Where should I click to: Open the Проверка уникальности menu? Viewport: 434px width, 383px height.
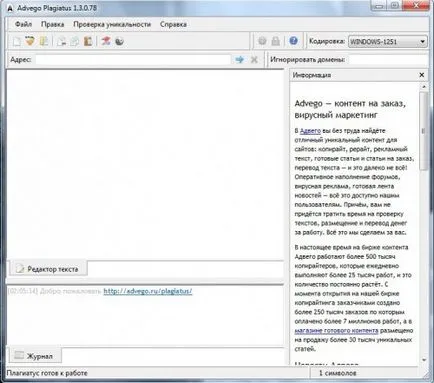(112, 24)
